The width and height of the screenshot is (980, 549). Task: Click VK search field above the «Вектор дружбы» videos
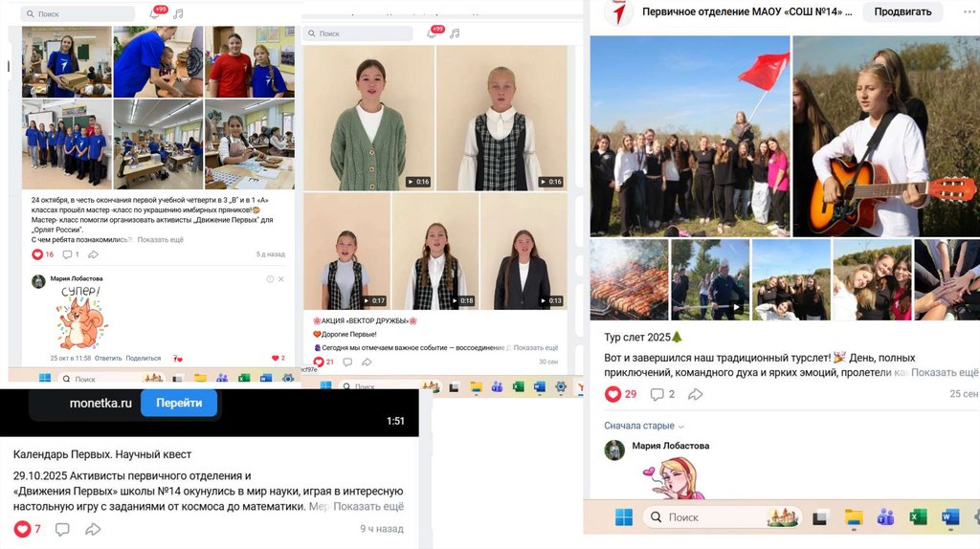[358, 33]
